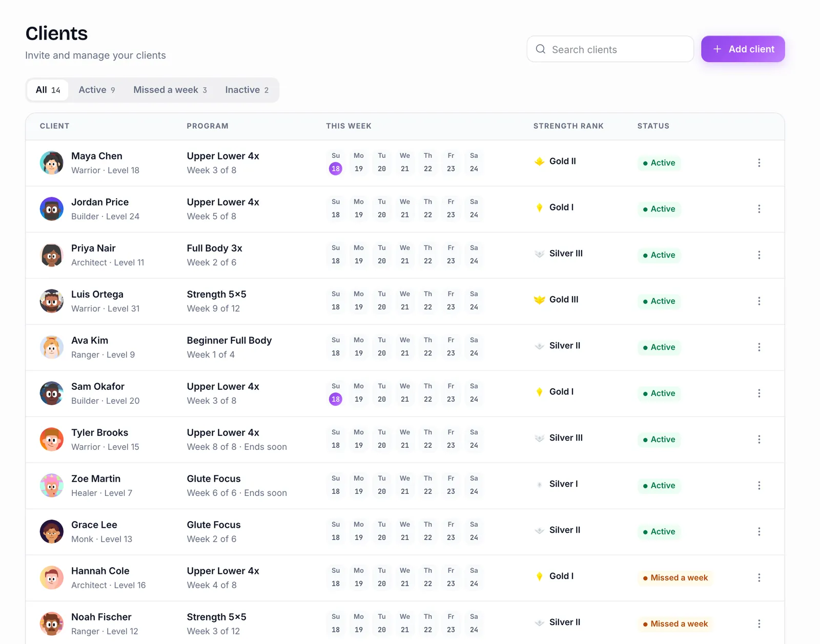
Task: Open Tyler Brooks' row options menu
Action: pos(759,440)
